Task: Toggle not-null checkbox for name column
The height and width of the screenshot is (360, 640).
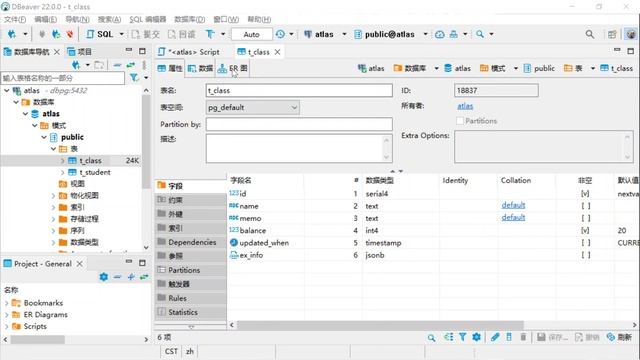Action: pos(585,206)
